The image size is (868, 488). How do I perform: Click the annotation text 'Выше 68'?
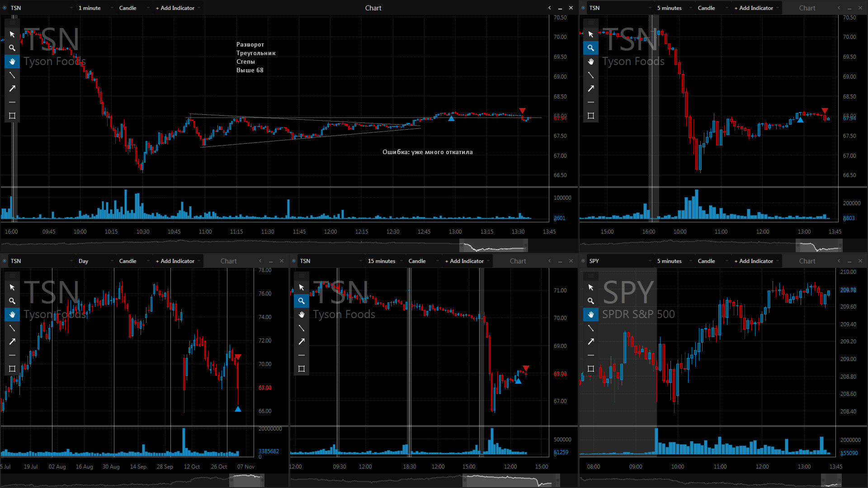[250, 70]
